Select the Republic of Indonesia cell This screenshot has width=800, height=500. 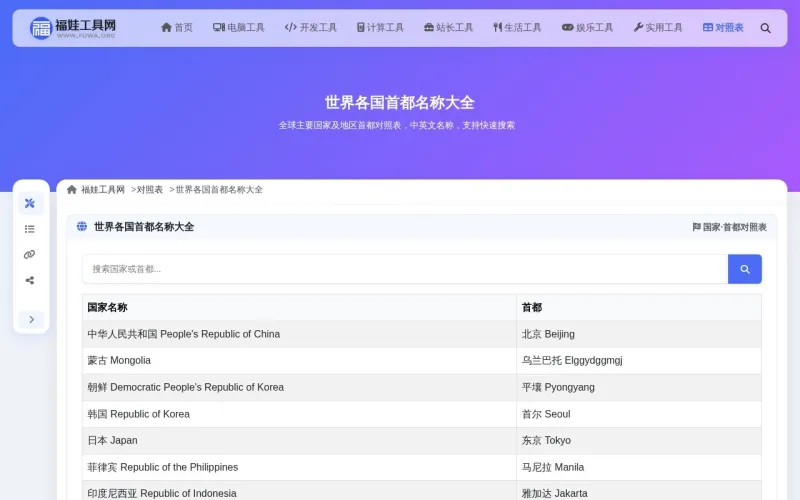click(299, 491)
